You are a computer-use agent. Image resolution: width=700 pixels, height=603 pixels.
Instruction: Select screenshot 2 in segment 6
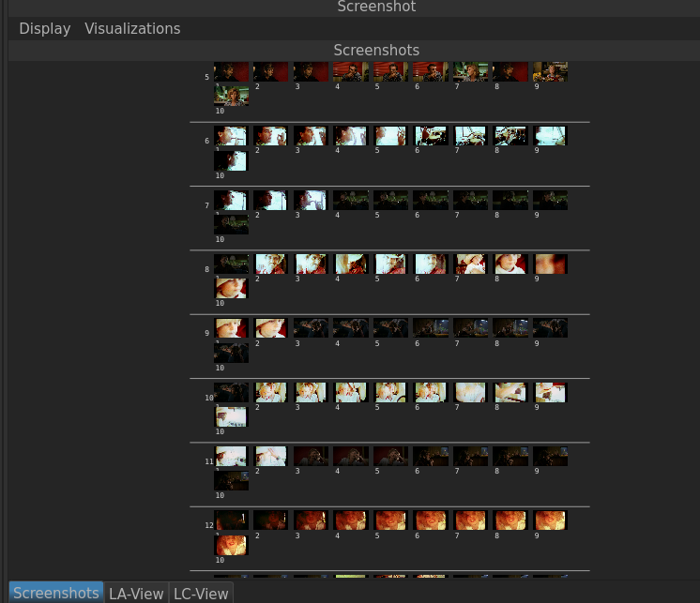271,136
